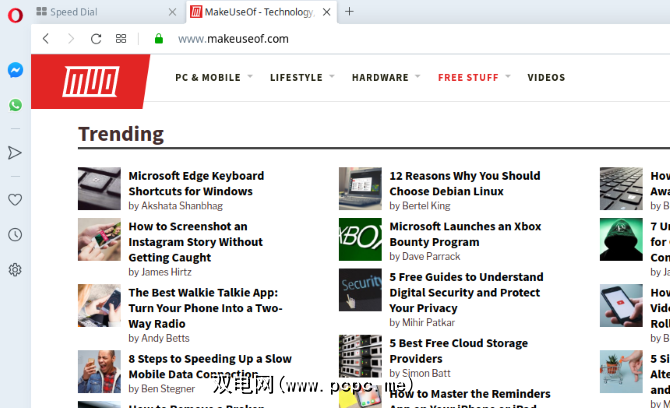This screenshot has width=670, height=408.
Task: Open 8 Steps to Speeding Up article
Action: tap(210, 367)
